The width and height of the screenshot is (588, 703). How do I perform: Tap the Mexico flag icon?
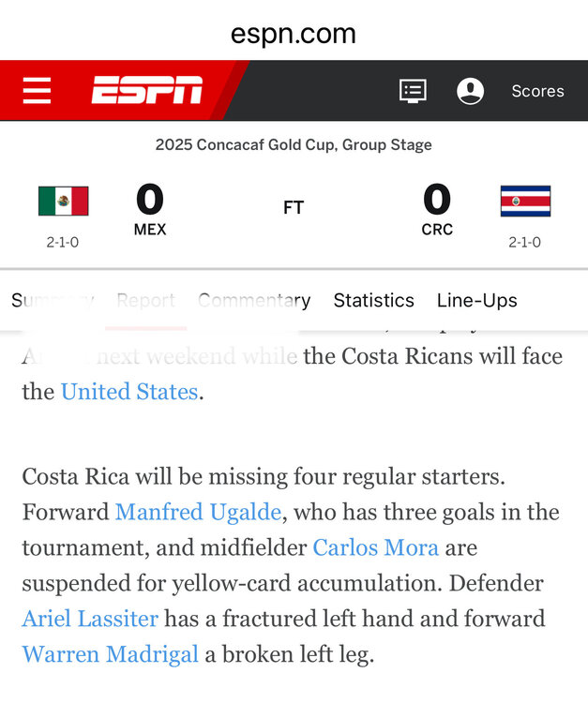coord(63,201)
